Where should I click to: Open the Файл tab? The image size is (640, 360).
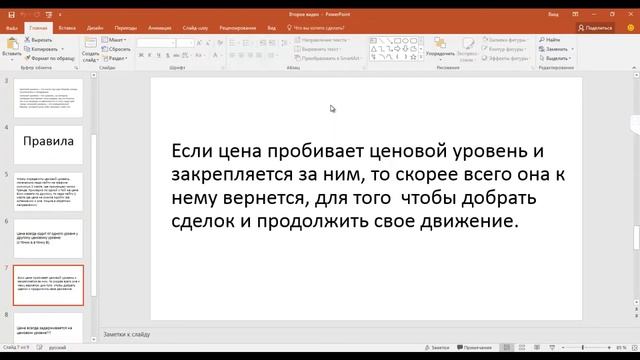[12, 28]
